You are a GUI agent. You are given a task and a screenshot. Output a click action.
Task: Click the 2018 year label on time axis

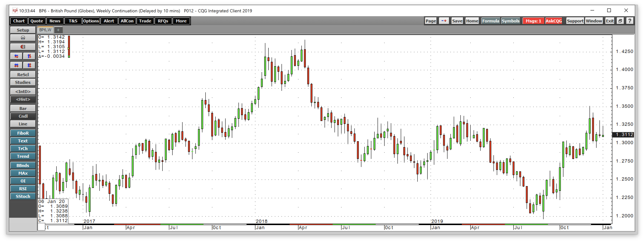[261, 221]
